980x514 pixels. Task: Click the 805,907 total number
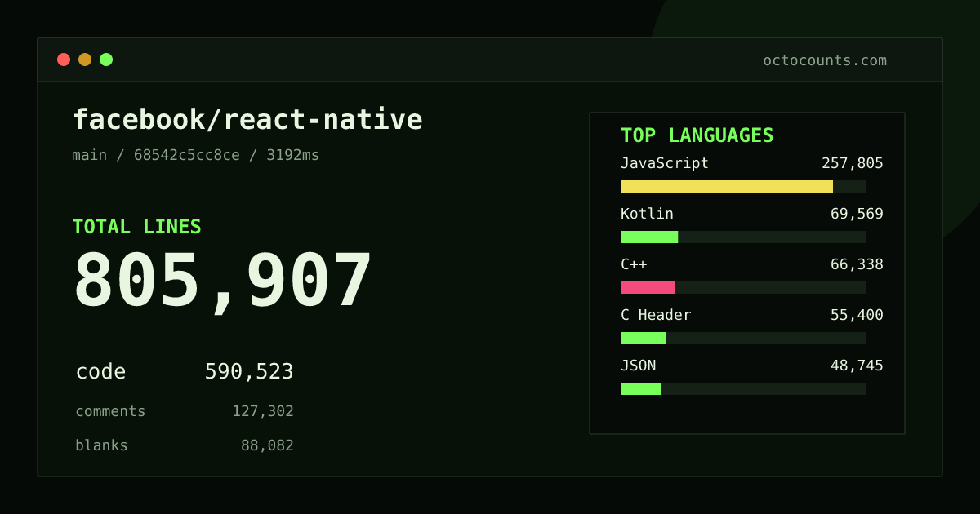point(223,282)
